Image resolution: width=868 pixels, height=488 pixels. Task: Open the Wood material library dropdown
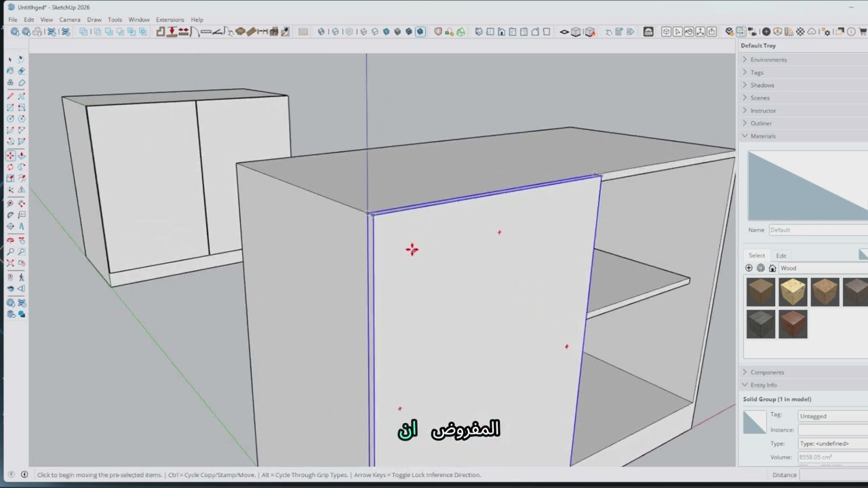823,268
